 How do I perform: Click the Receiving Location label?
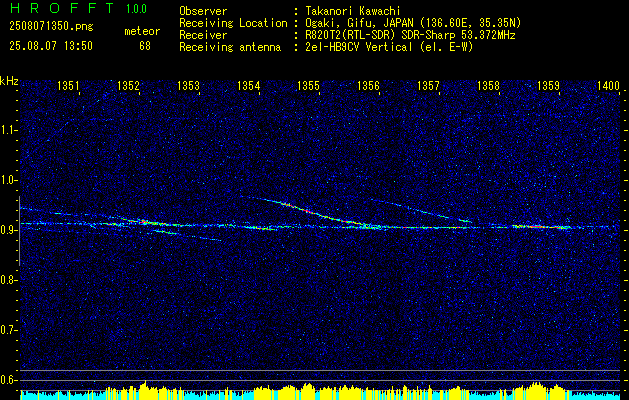(x=233, y=23)
